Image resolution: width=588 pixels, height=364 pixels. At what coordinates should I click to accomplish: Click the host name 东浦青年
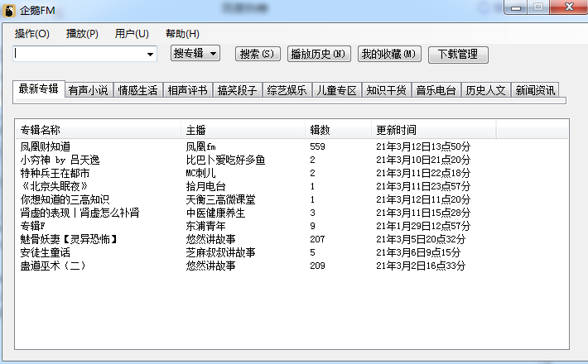[206, 226]
